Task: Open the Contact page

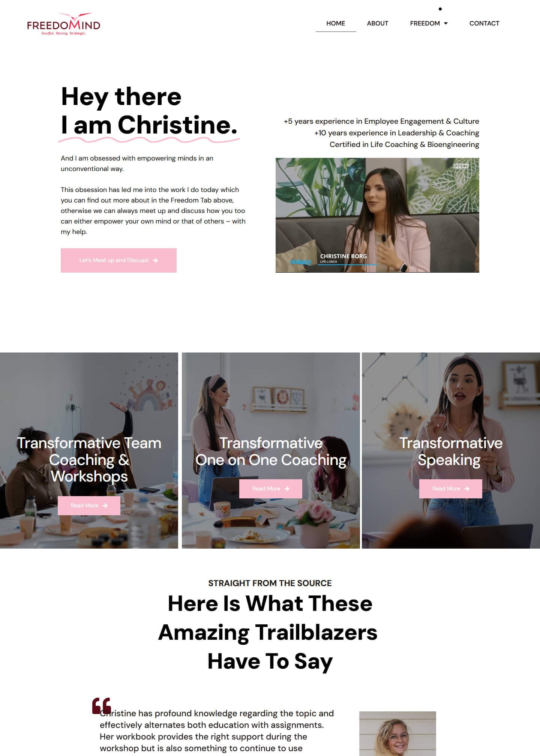Action: 484,23
